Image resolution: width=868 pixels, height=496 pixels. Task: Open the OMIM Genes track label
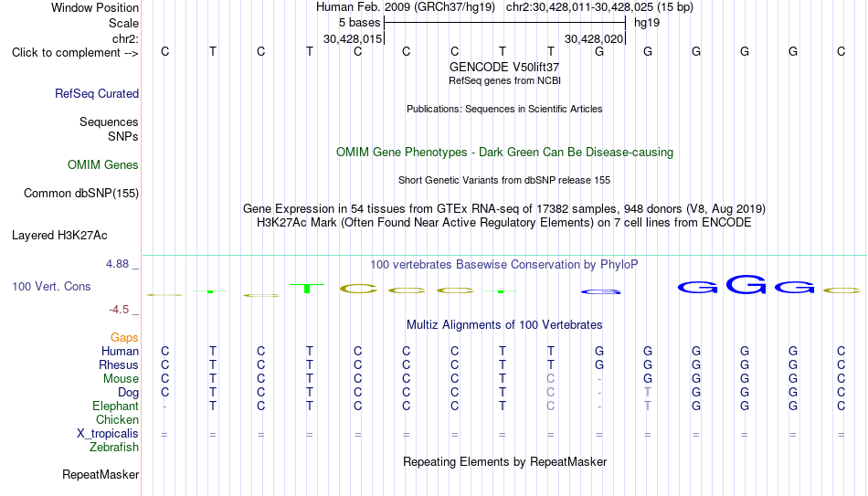(103, 165)
